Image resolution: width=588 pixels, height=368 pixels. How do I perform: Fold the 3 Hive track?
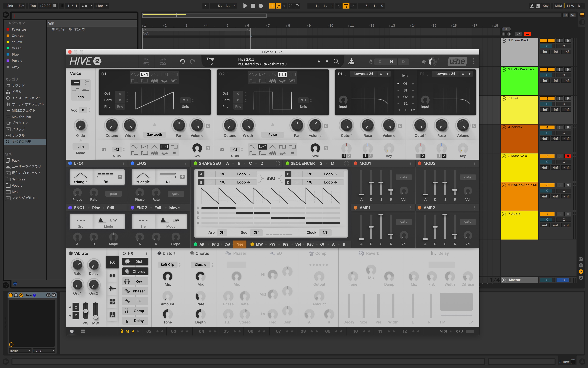[504, 99]
